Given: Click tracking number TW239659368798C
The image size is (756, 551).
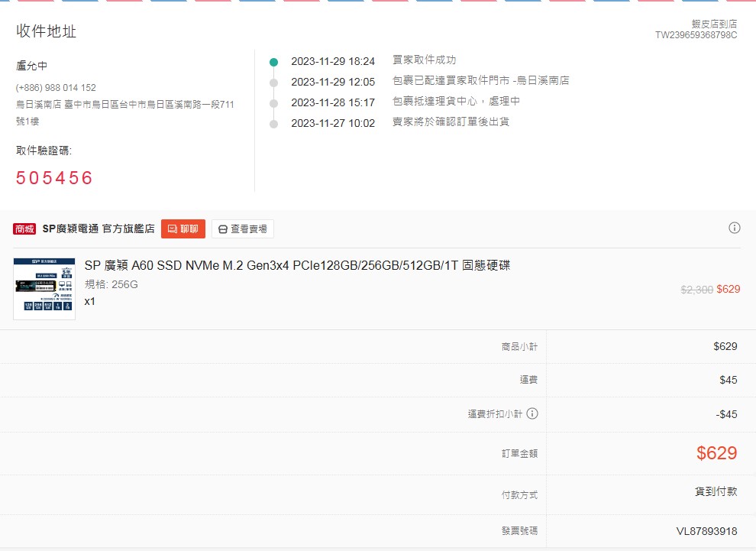Looking at the screenshot, I should [x=696, y=35].
